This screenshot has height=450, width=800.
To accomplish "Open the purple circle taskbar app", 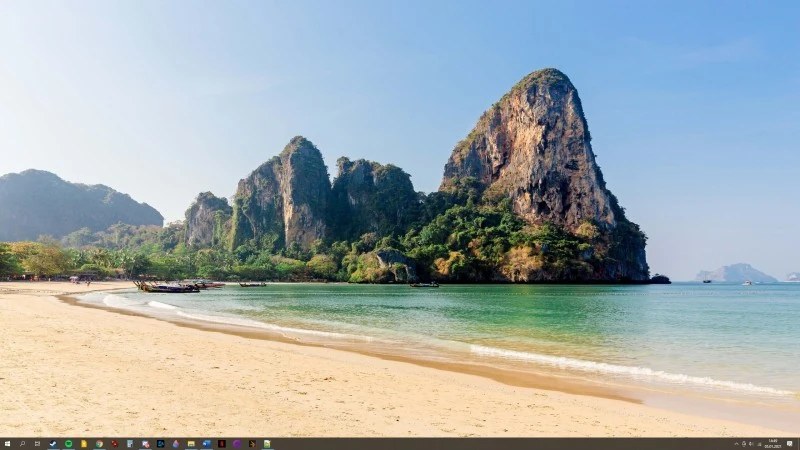I will click(237, 443).
